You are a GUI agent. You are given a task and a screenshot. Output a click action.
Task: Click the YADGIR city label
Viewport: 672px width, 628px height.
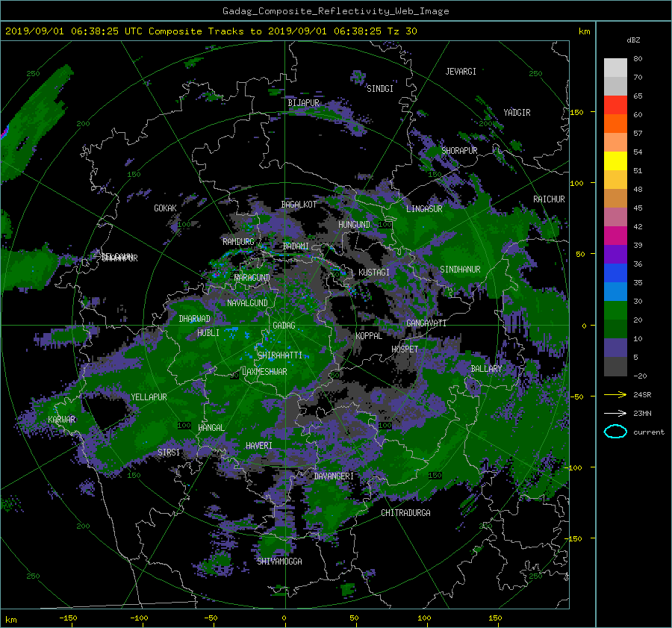click(x=517, y=113)
